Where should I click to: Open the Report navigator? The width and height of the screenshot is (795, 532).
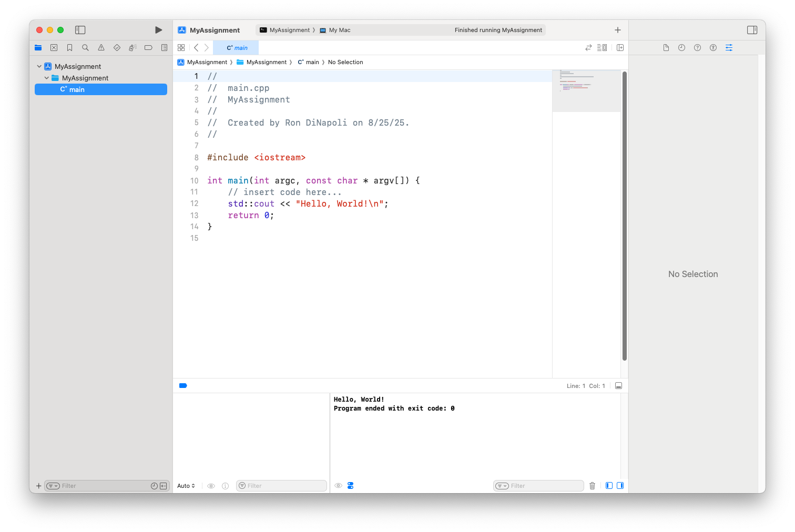click(164, 47)
